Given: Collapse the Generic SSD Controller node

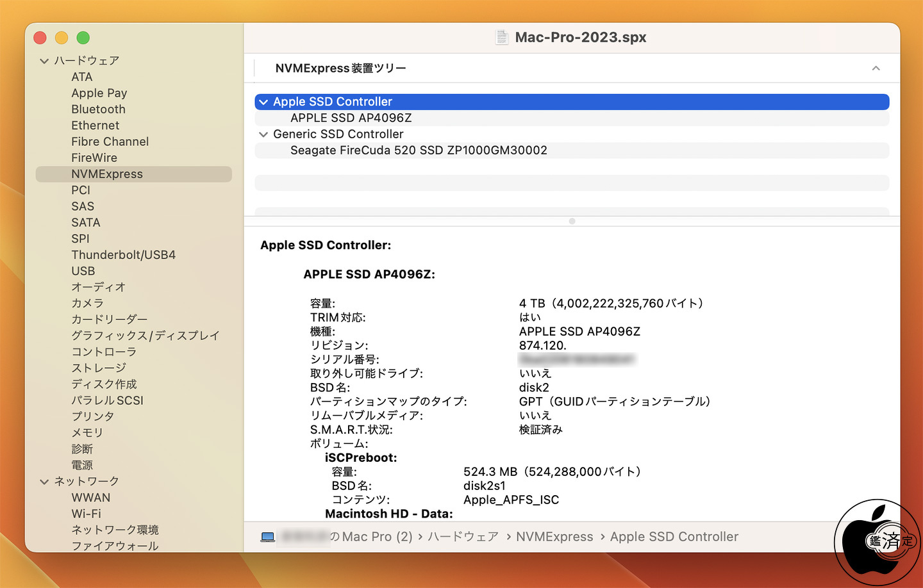Looking at the screenshot, I should tap(263, 135).
